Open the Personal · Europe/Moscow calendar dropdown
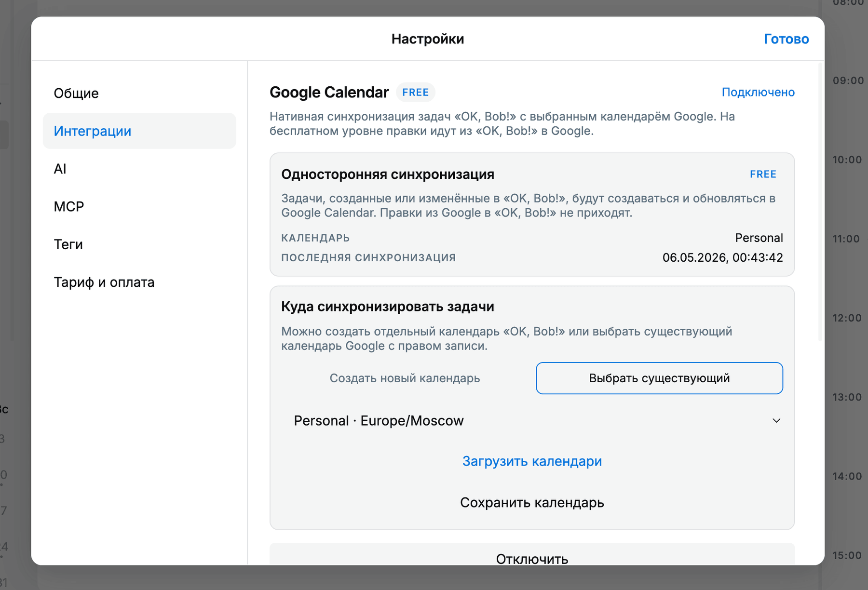The width and height of the screenshot is (868, 590). [x=532, y=420]
